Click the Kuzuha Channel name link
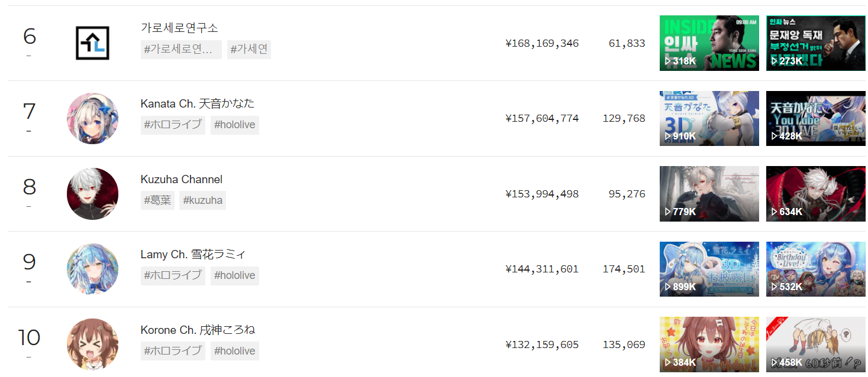The height and width of the screenshot is (377, 868). click(x=181, y=179)
